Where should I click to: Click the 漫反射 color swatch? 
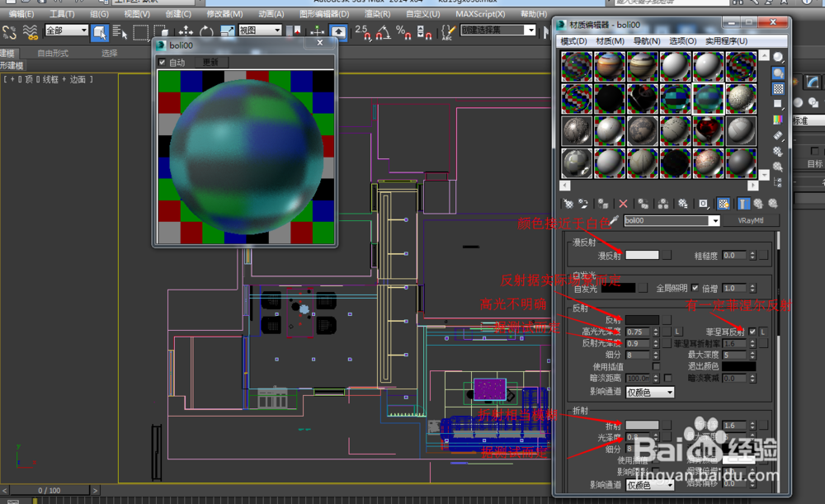(x=642, y=255)
